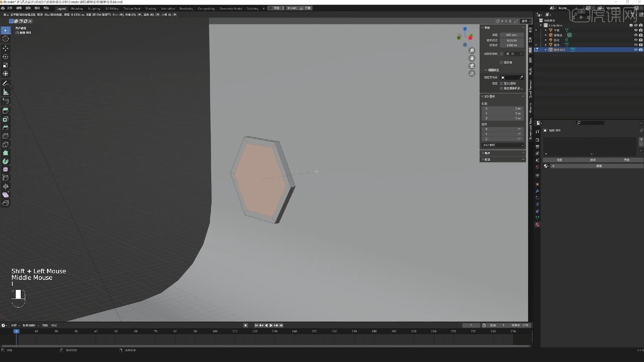This screenshot has height=362, width=644.
Task: Enable 锁定摄像机到 checkbox
Action: click(x=501, y=88)
